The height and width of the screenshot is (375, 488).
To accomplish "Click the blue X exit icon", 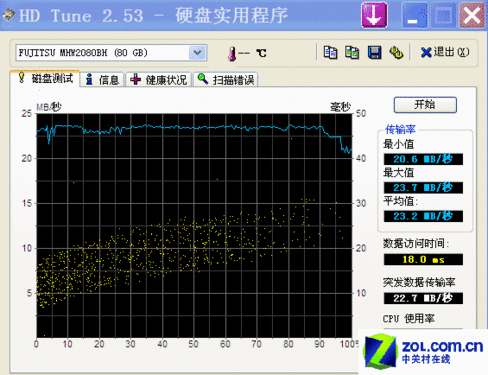I will pos(426,52).
